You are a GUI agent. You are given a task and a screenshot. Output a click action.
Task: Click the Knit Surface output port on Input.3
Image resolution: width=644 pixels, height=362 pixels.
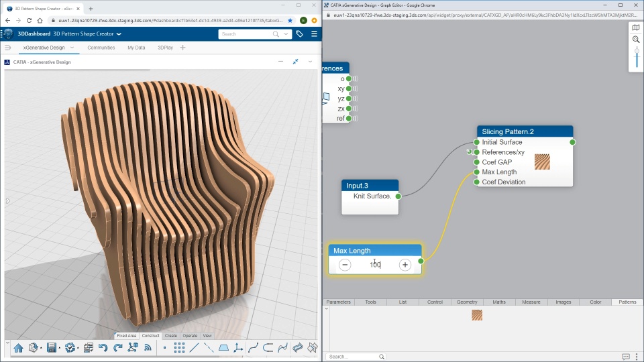[x=398, y=196]
